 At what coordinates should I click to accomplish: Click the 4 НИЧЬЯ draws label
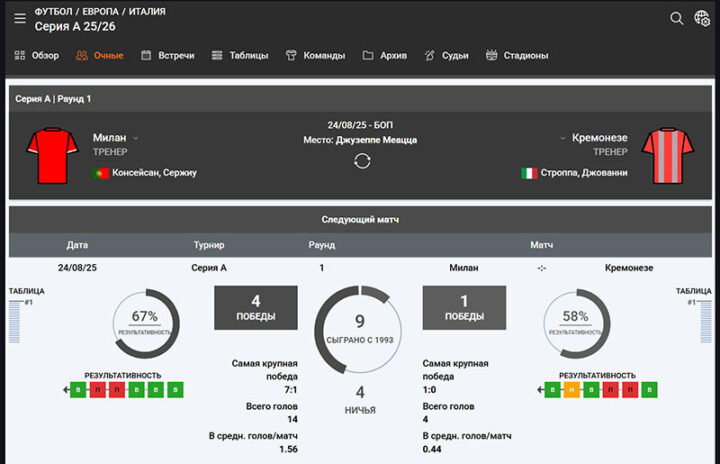click(360, 400)
